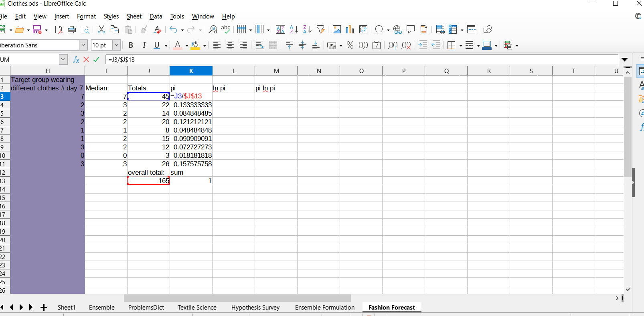
Task: Sort descending with the Z-A icon
Action: point(307,29)
